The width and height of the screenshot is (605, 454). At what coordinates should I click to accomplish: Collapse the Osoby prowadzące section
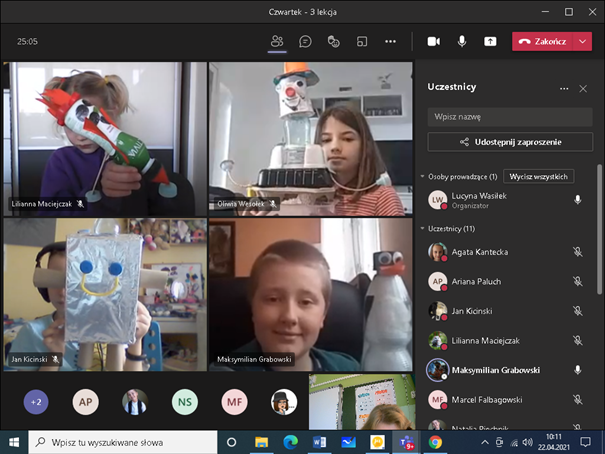[x=422, y=176]
